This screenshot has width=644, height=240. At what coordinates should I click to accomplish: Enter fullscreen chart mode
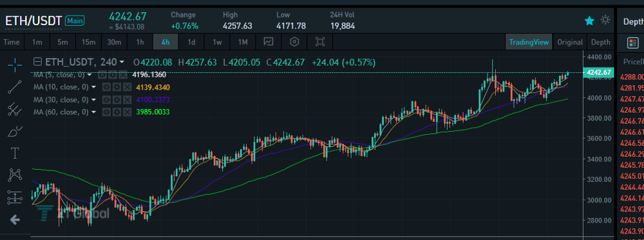[320, 42]
